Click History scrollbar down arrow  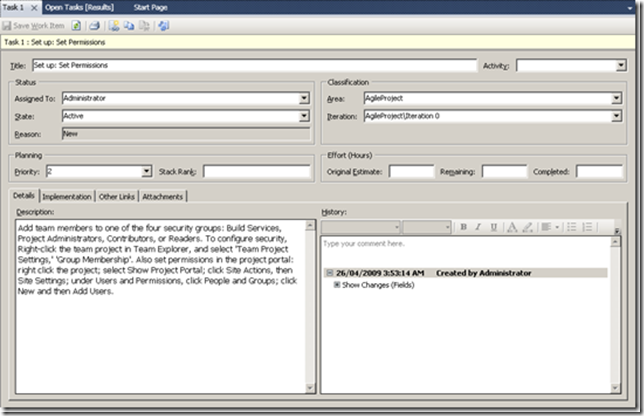click(615, 388)
